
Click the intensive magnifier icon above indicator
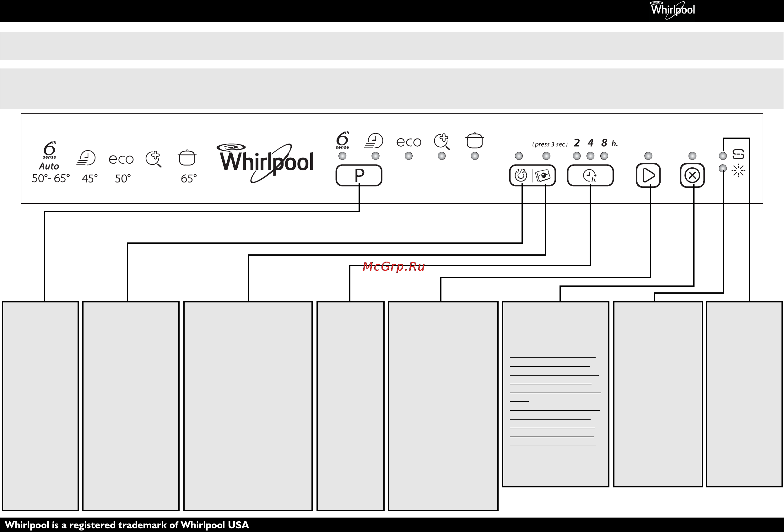click(x=442, y=142)
